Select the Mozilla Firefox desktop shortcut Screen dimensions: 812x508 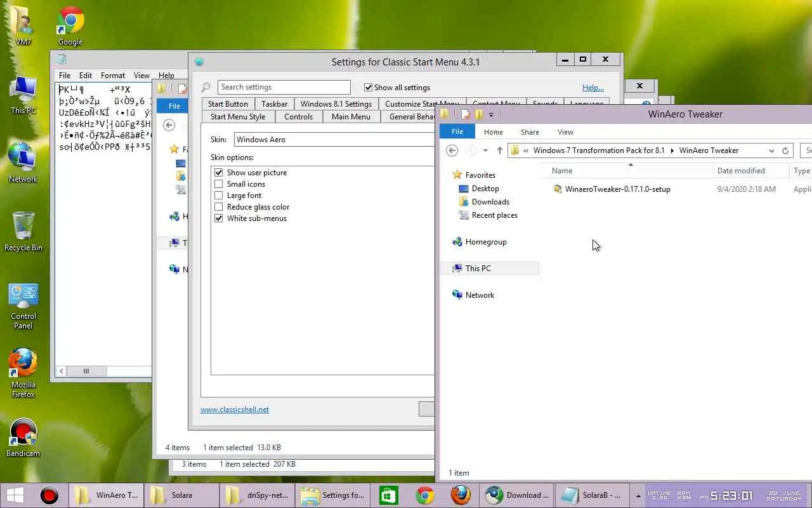(23, 373)
